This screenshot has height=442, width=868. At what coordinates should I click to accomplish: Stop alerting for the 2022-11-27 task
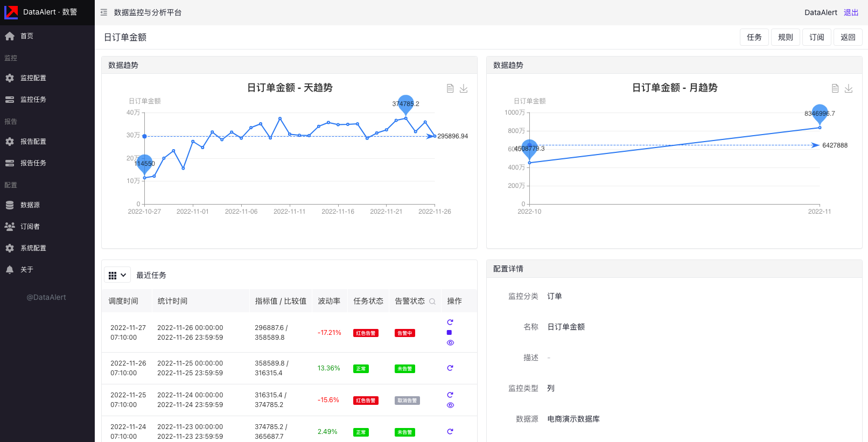pyautogui.click(x=450, y=333)
